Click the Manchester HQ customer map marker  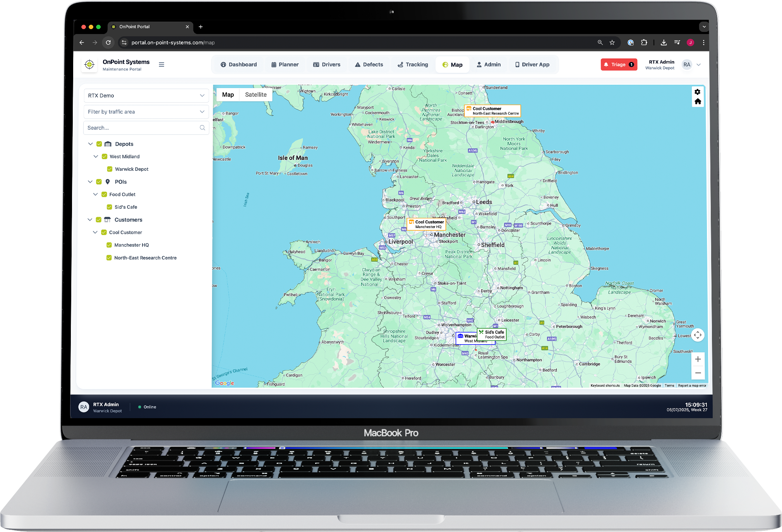pos(426,225)
